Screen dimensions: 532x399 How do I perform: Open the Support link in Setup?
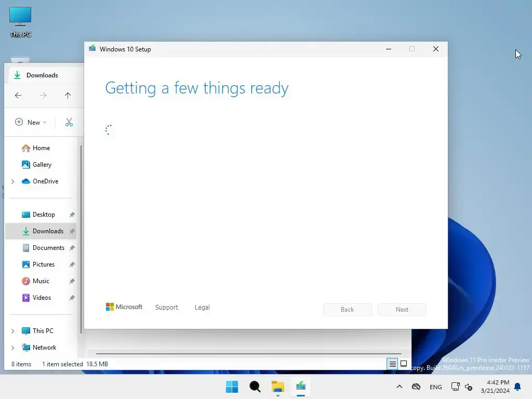click(x=167, y=308)
